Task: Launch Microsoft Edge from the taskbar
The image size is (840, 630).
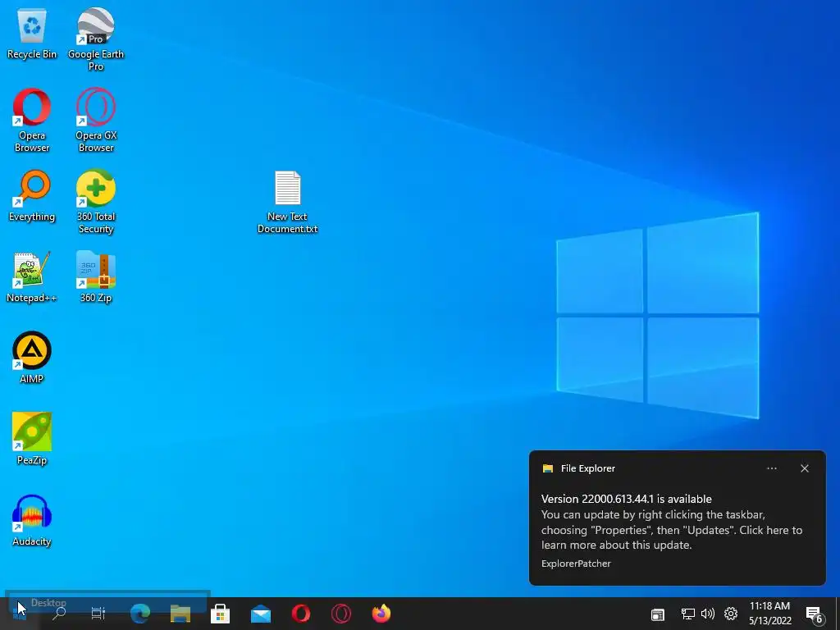Action: pyautogui.click(x=140, y=614)
